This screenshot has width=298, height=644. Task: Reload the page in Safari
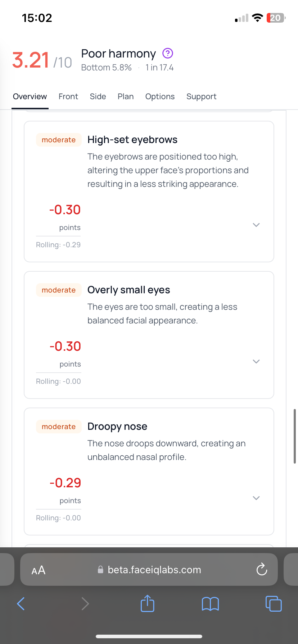tap(262, 570)
